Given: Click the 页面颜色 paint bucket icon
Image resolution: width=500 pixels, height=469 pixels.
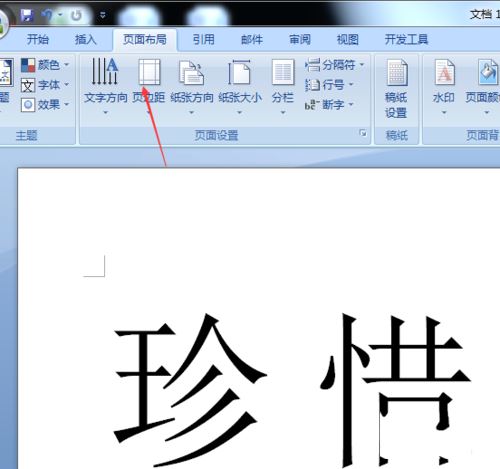Looking at the screenshot, I should (488, 72).
